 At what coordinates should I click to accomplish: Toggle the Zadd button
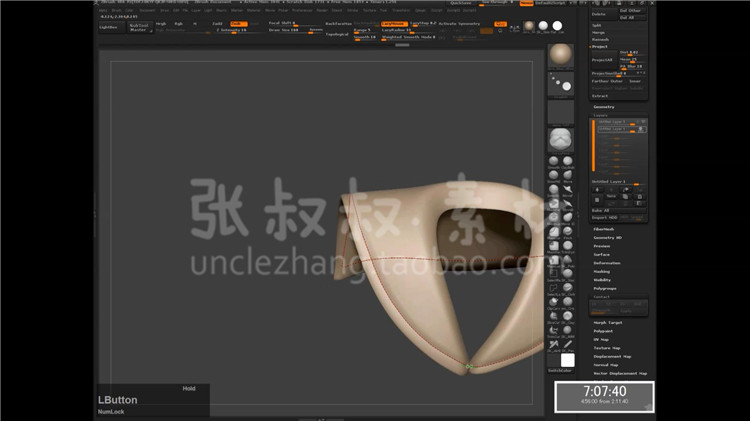pos(217,23)
